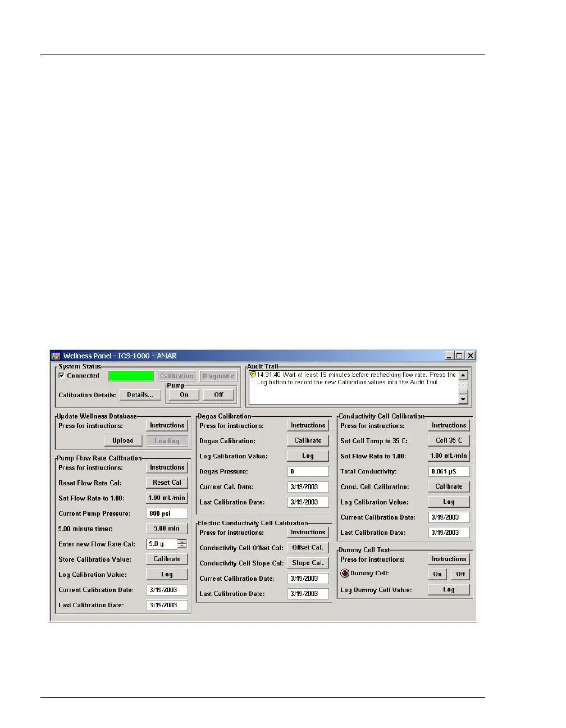Log the conductivity cell calibration value

[449, 502]
